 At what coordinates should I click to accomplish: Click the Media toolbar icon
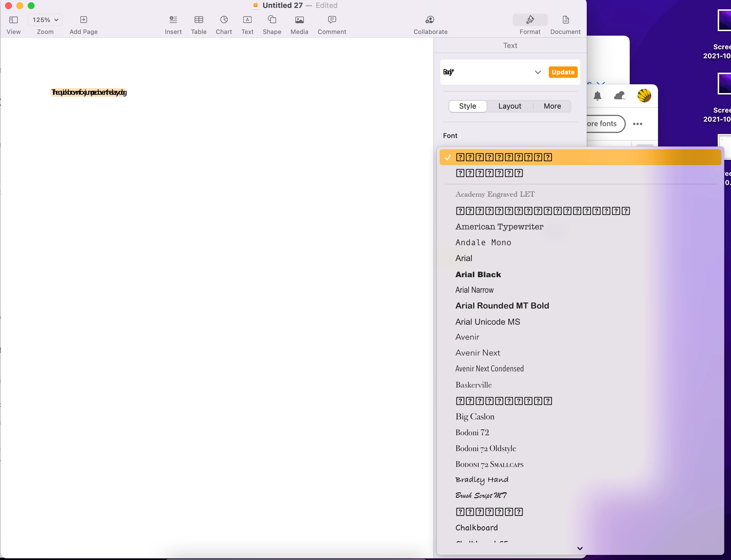click(299, 20)
